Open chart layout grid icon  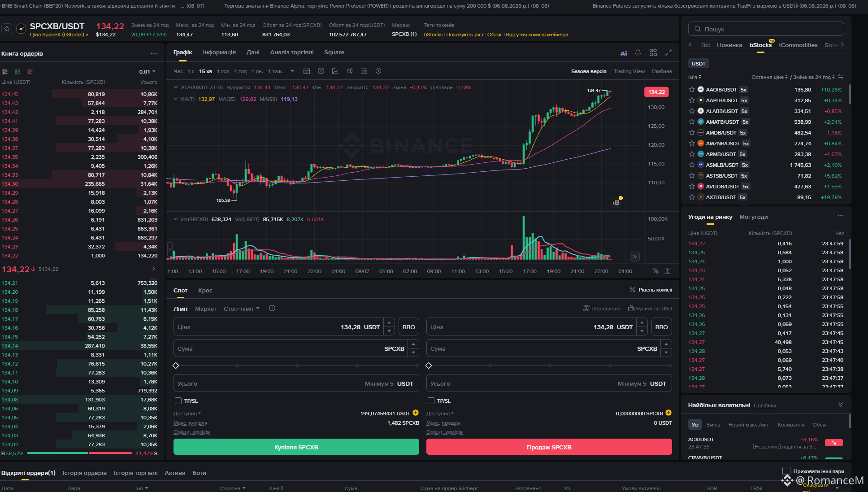point(653,53)
